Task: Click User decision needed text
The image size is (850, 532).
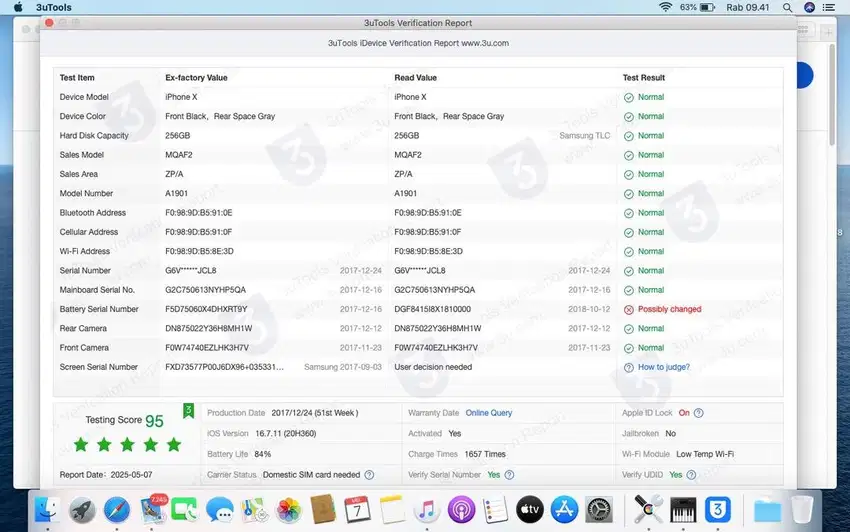Action: click(433, 367)
